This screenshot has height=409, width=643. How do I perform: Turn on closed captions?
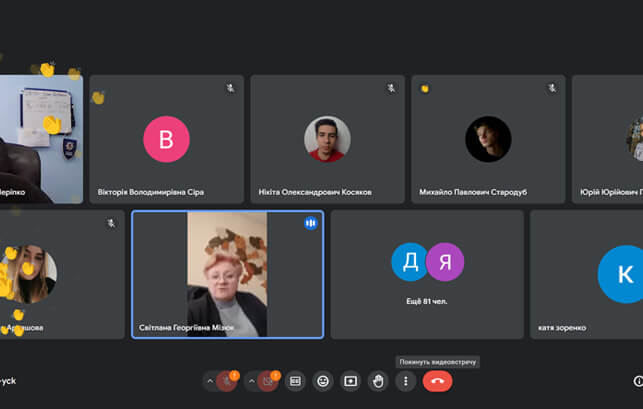pyautogui.click(x=295, y=381)
